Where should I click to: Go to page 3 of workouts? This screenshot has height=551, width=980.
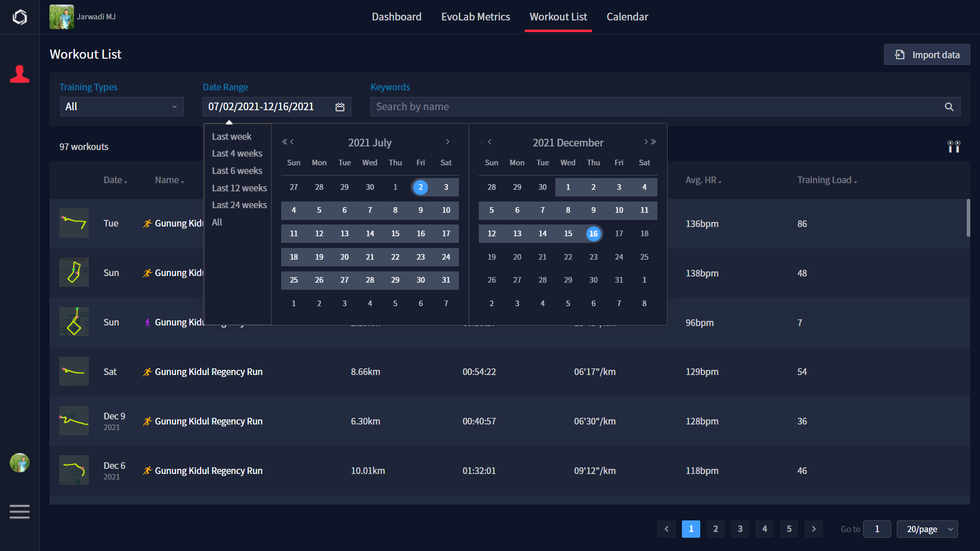point(740,529)
